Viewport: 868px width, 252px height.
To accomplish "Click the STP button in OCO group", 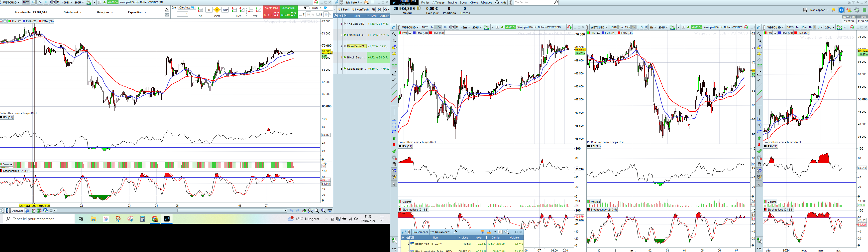I will (x=225, y=10).
